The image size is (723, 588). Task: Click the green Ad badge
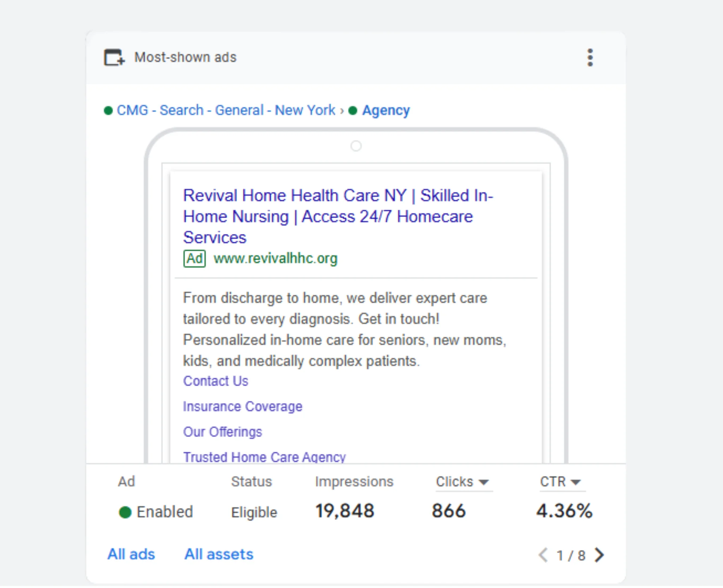pyautogui.click(x=194, y=259)
